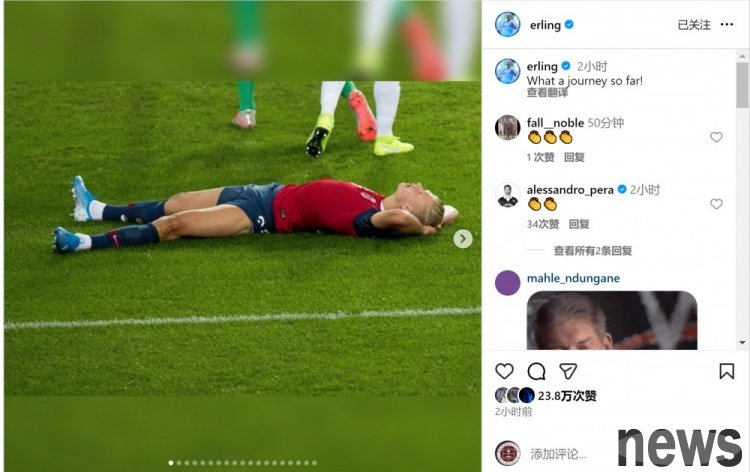Click the 添加评论 comment input field
Image resolution: width=750 pixels, height=472 pixels.
coord(560,454)
